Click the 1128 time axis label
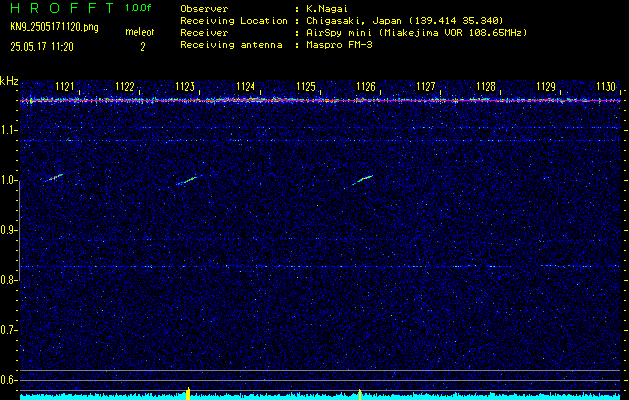Image resolution: width=629 pixels, height=400 pixels. pos(486,86)
